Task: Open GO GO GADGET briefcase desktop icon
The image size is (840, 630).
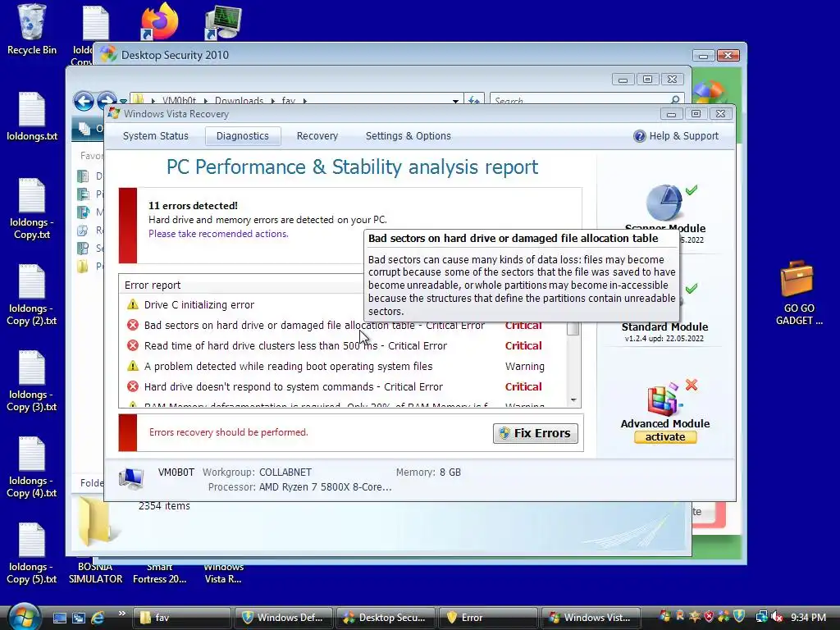Action: pyautogui.click(x=797, y=293)
